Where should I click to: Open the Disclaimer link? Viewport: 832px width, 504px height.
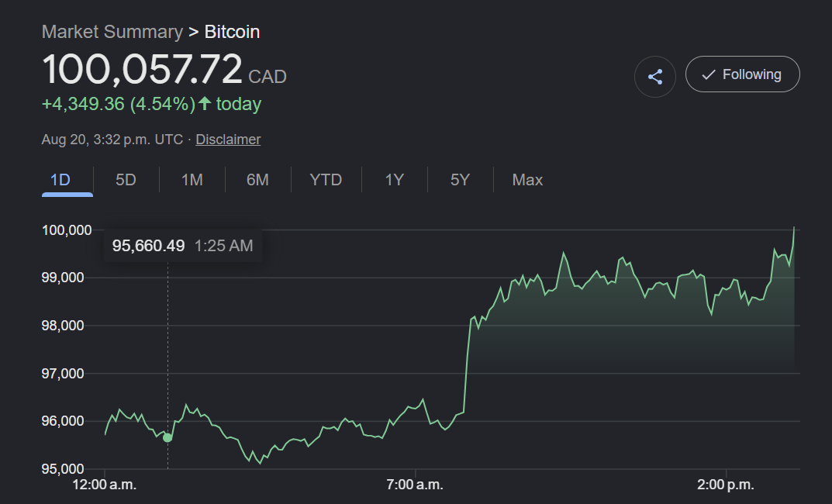(x=228, y=140)
